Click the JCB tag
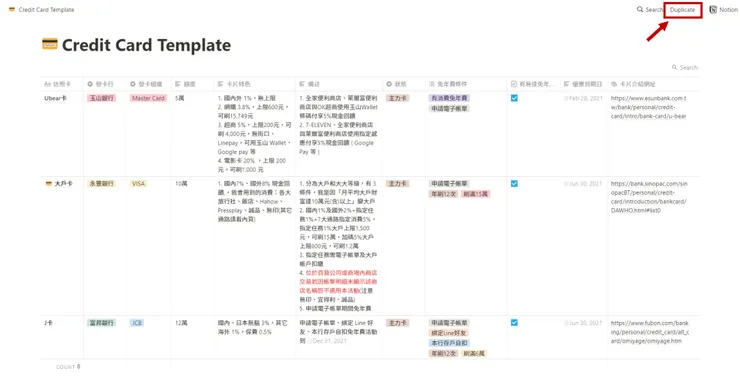 coord(137,323)
